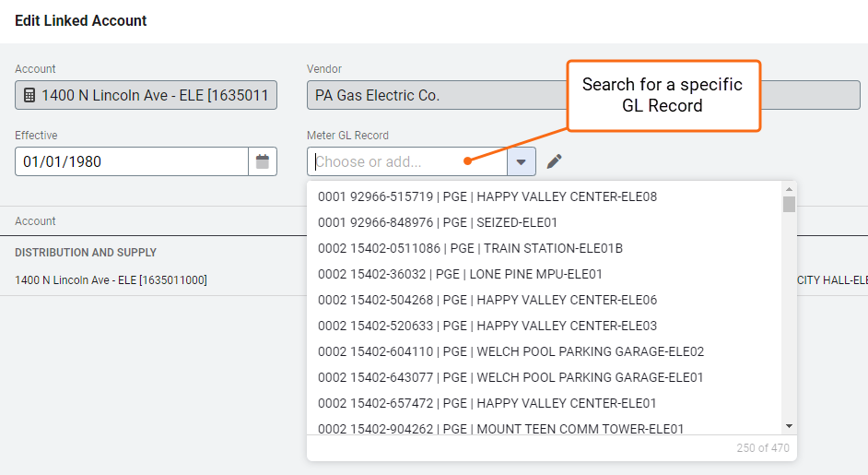Click the Effective date field 01/01/1980

point(132,161)
